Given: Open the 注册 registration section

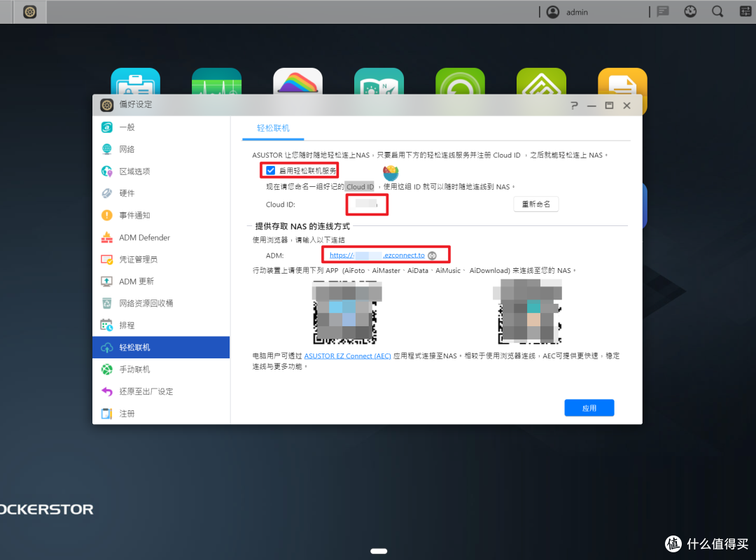Looking at the screenshot, I should point(127,413).
